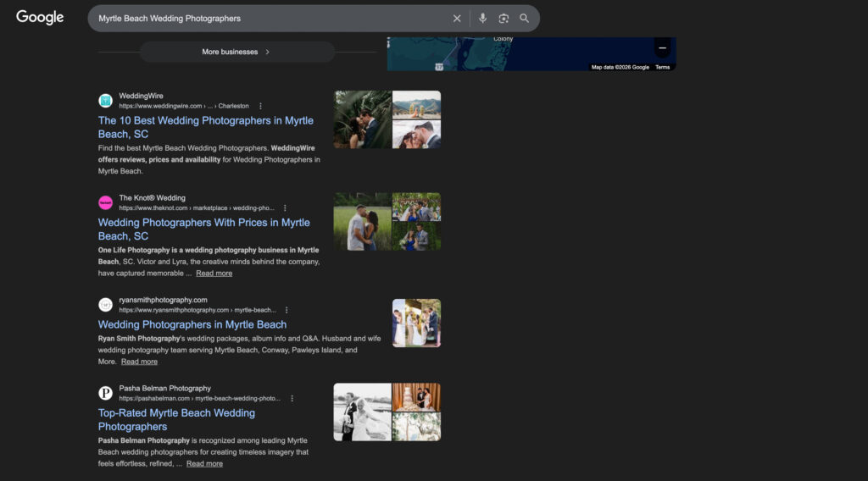Click Pasha Belman Photography site name
Screen dimensions: 868x481
coord(165,388)
